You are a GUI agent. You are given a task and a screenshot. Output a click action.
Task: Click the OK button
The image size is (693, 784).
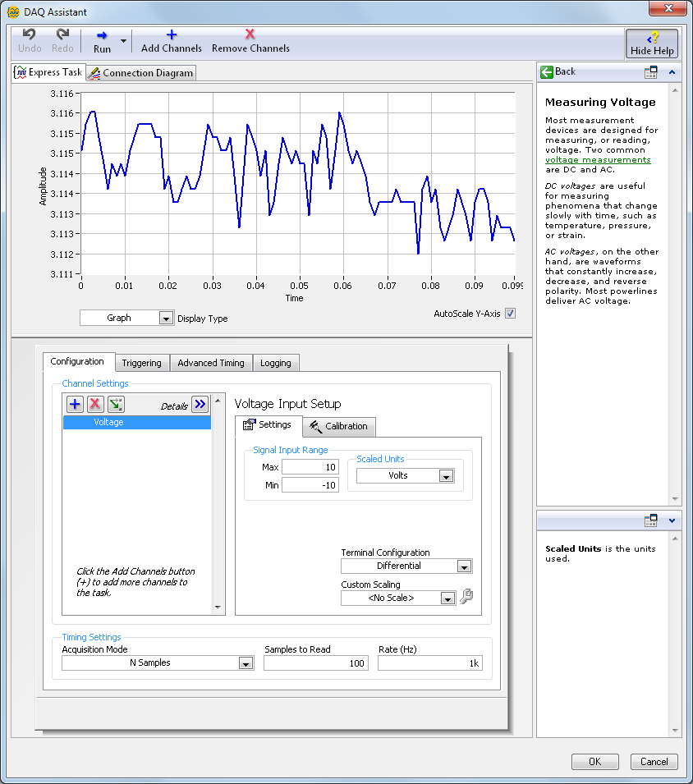[594, 762]
